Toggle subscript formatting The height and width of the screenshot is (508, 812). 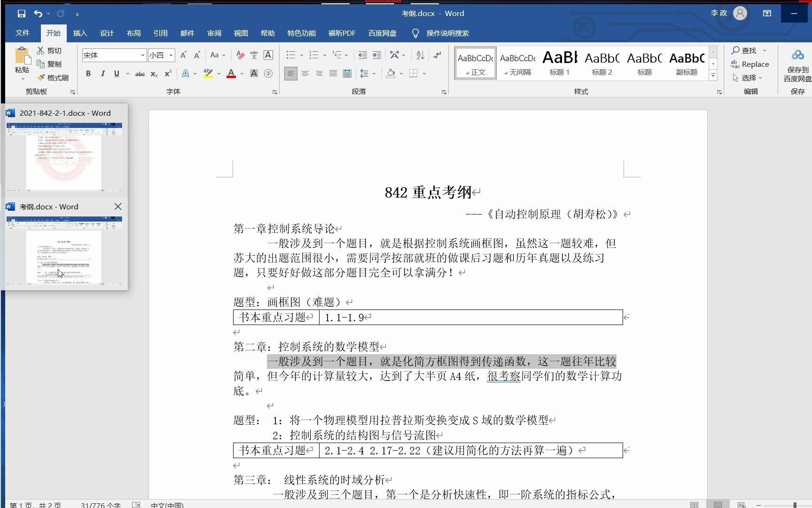pyautogui.click(x=154, y=73)
